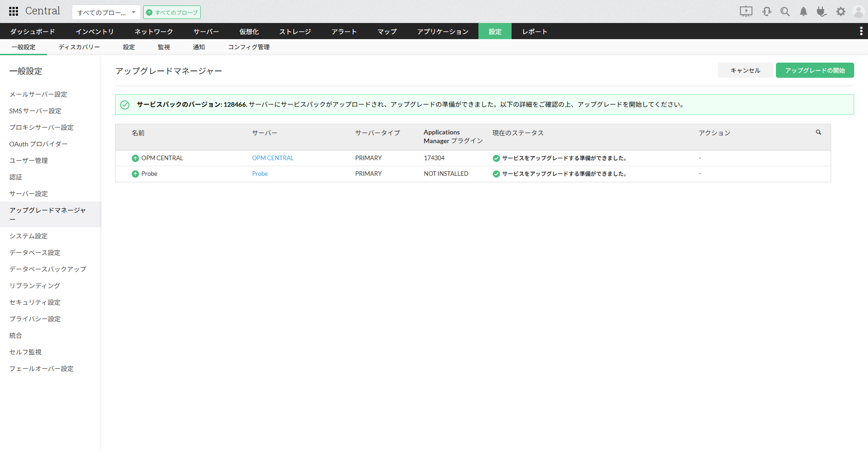
Task: Open the Probe server link
Action: pyautogui.click(x=260, y=174)
